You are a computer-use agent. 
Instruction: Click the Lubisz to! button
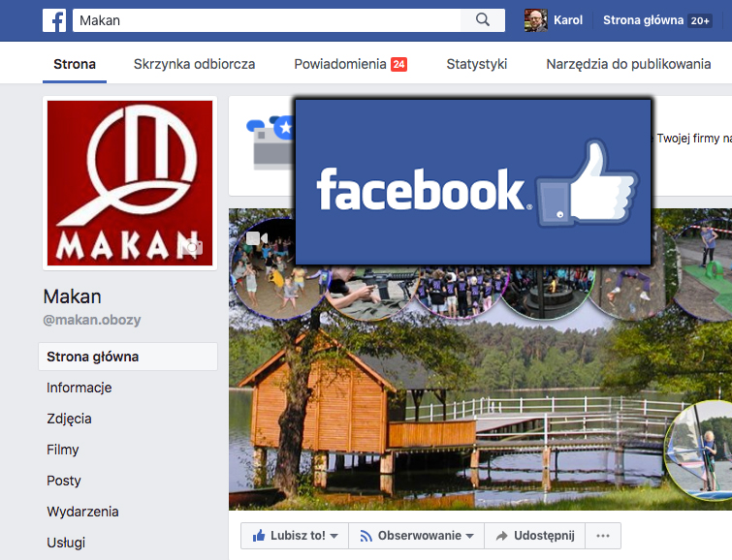tap(295, 536)
